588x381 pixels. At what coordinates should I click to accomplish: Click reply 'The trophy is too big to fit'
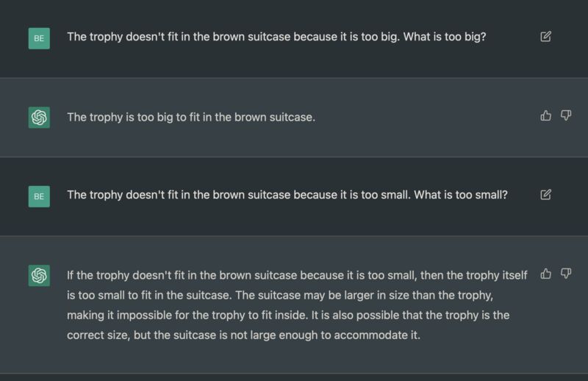191,117
